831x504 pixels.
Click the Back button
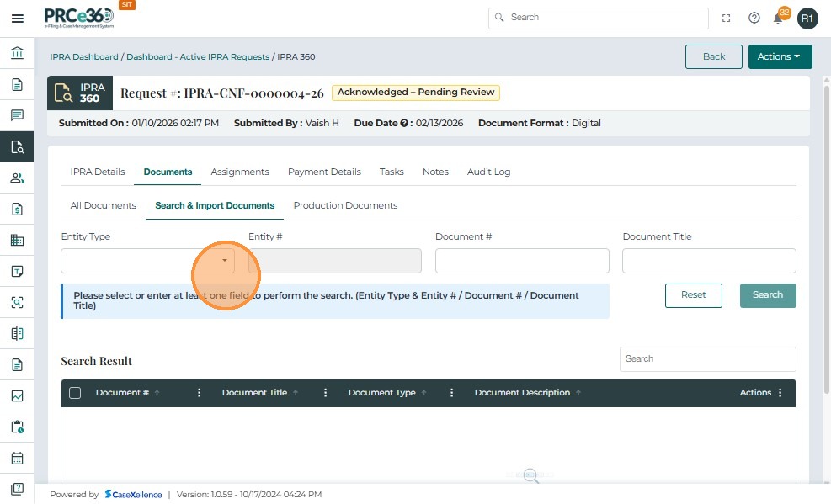coord(713,56)
